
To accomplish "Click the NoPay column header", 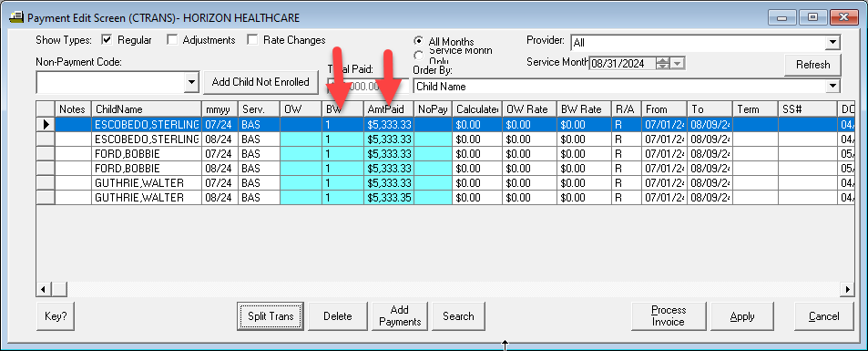I will [433, 109].
